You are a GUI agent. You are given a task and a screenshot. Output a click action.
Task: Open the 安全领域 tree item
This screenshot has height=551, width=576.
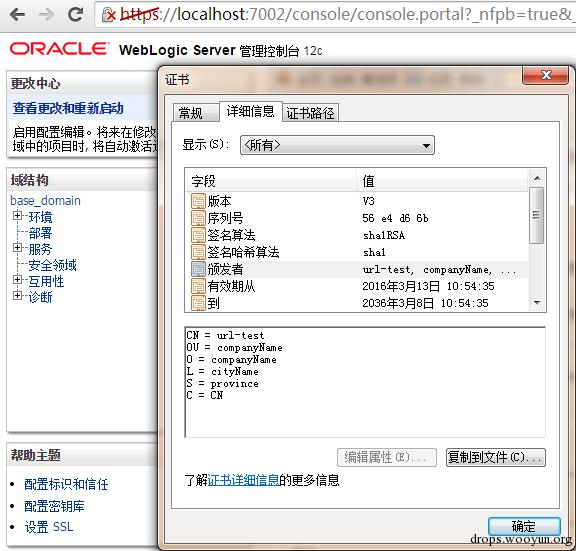point(53,265)
